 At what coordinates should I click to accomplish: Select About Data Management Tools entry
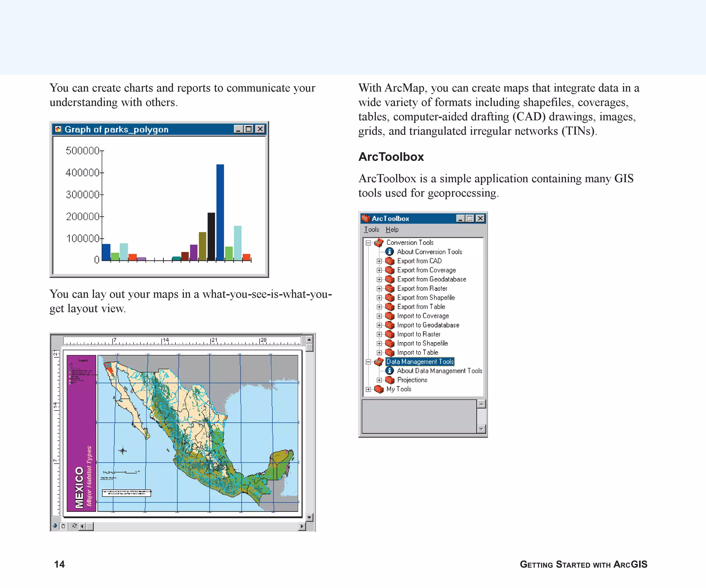coord(440,371)
